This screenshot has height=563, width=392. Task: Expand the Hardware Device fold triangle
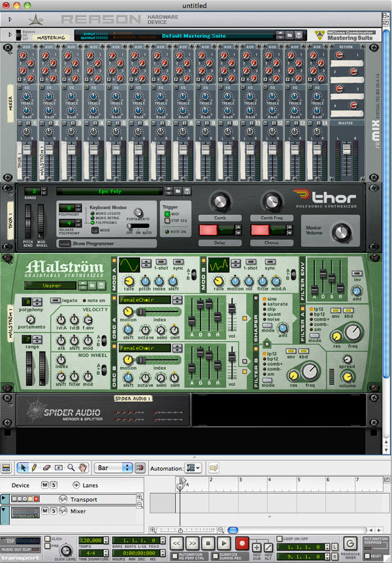10,19
